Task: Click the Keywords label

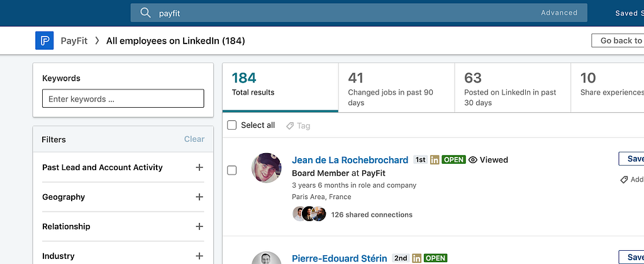Action: 61,78
